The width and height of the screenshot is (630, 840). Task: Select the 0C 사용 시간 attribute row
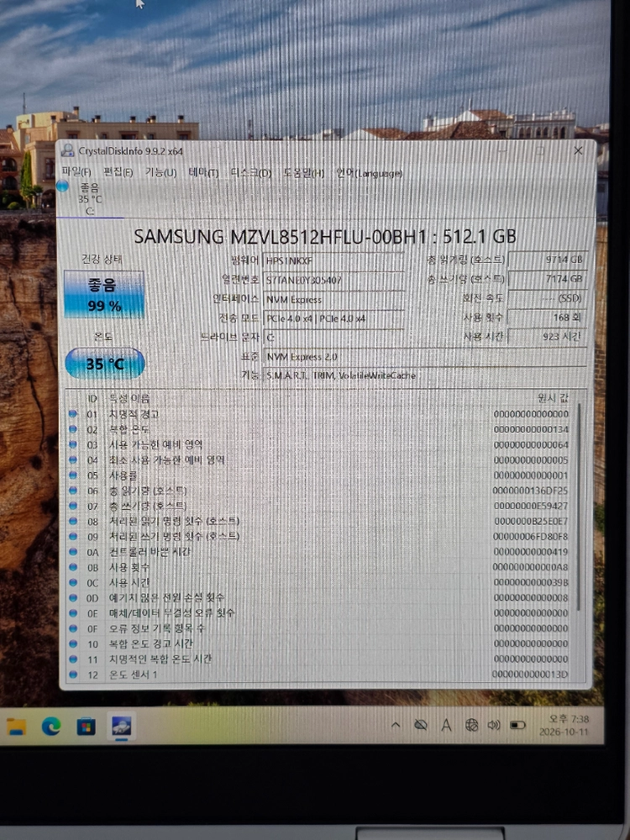click(319, 582)
